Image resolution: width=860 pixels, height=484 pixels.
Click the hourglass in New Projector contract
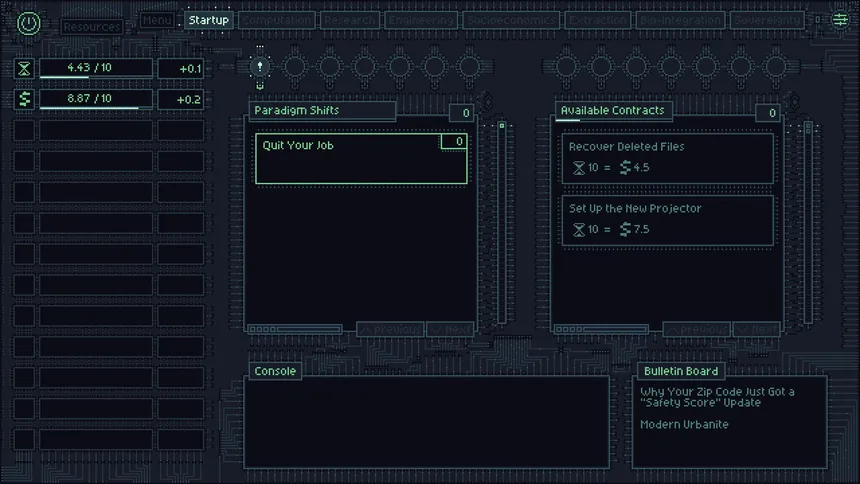coord(579,229)
